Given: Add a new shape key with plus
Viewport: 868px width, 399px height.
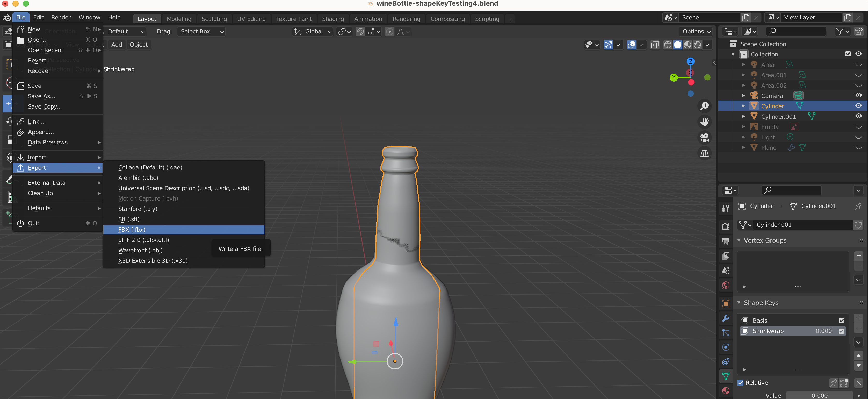Looking at the screenshot, I should [x=859, y=318].
